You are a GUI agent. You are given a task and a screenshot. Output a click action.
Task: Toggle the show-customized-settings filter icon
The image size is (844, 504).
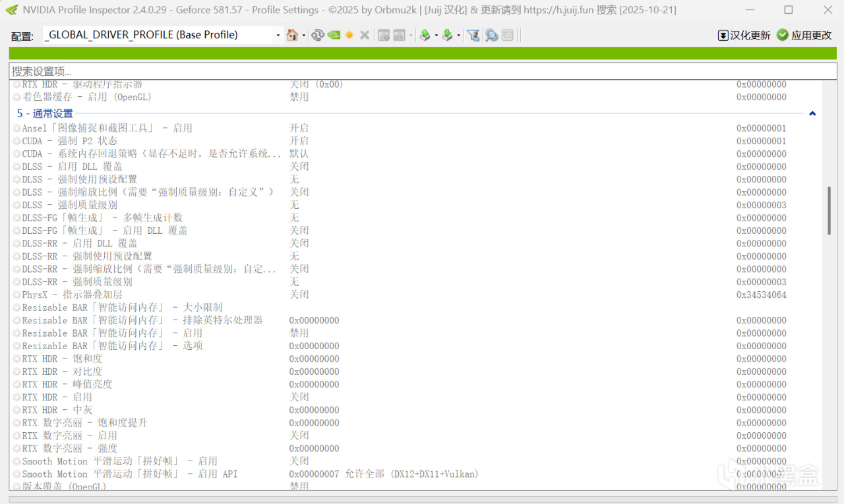click(x=473, y=35)
